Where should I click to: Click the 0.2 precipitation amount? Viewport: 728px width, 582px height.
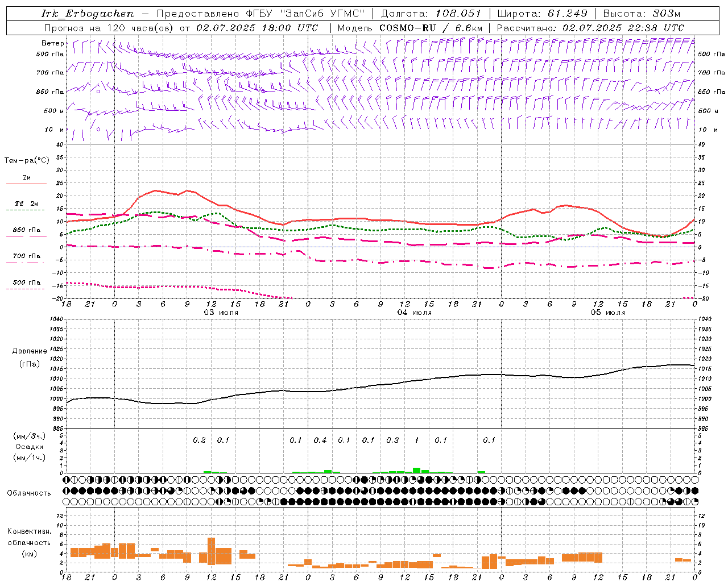coord(199,440)
